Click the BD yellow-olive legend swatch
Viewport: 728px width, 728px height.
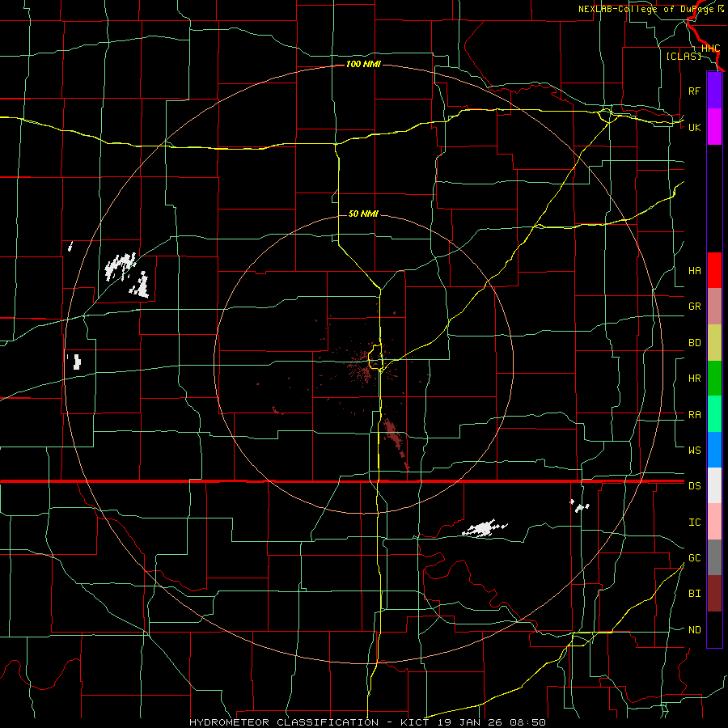tap(714, 343)
